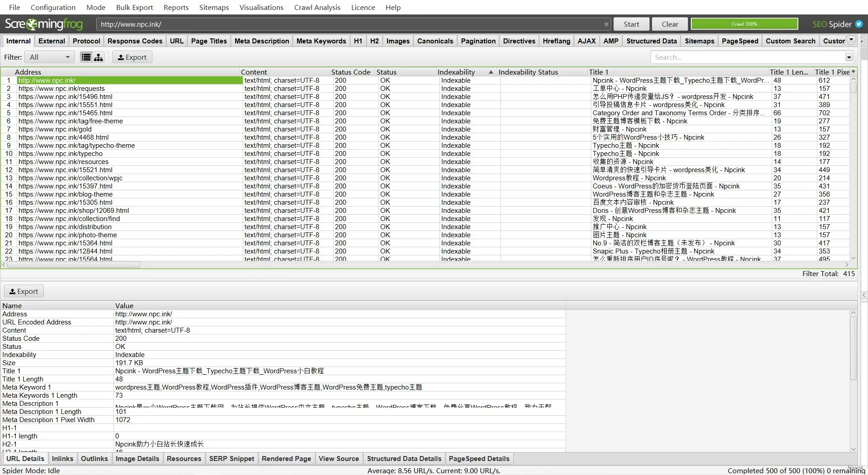The height and width of the screenshot is (475, 868).
Task: Switch to the Meta Keywords tab
Action: pos(321,41)
